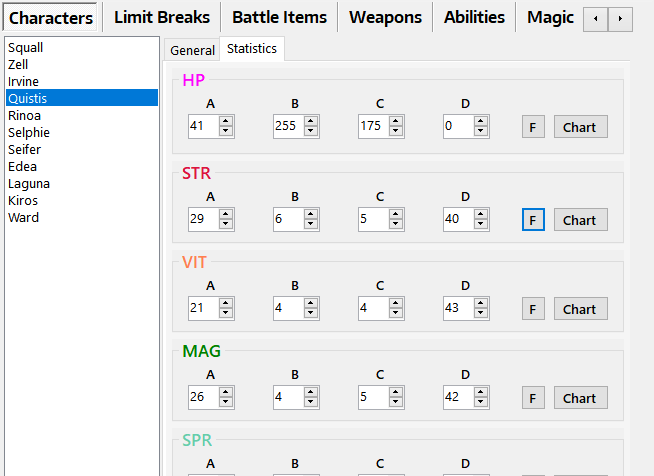This screenshot has height=476, width=654.
Task: Increase VIT value C with up arrow
Action: (x=396, y=303)
